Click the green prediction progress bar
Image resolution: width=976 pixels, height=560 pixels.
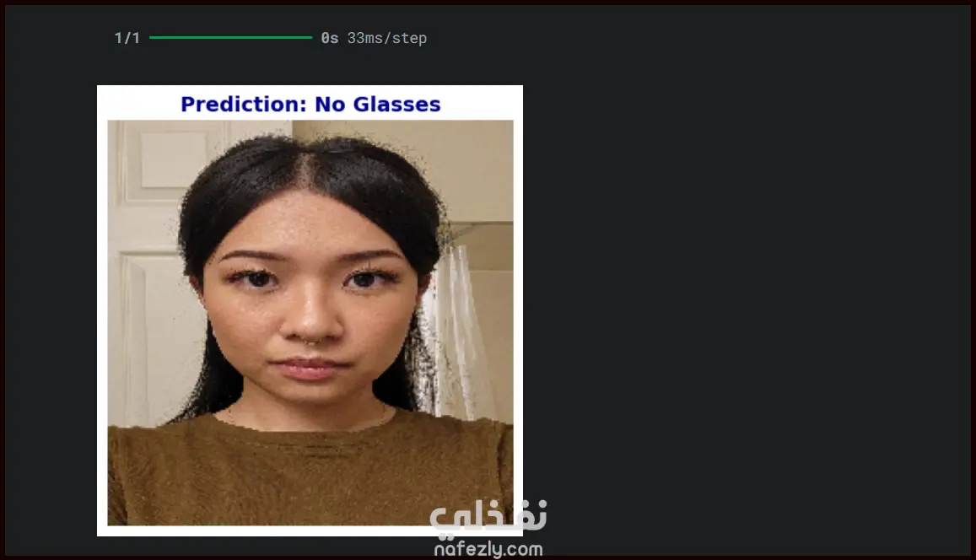coord(230,37)
